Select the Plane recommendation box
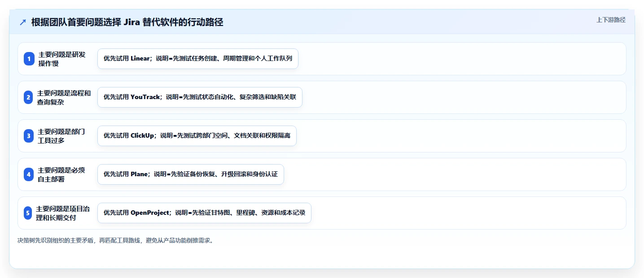This screenshot has width=644, height=278. tap(191, 174)
